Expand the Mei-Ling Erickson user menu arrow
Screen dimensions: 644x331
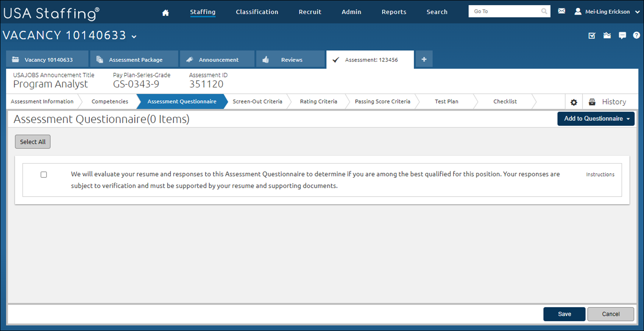(637, 12)
